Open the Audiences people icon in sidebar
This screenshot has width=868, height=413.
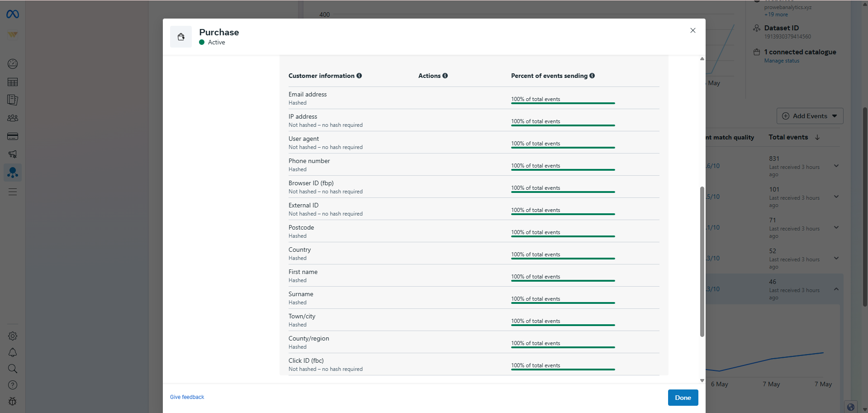[x=13, y=118]
